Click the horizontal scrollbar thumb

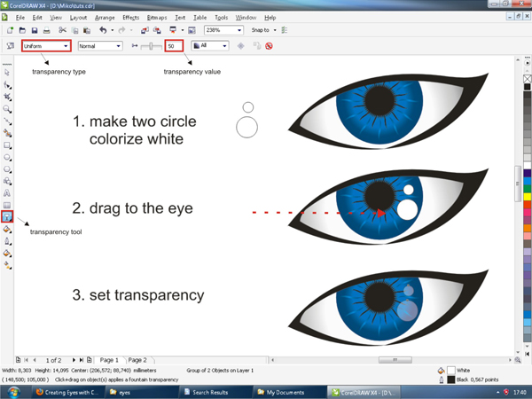pos(395,360)
